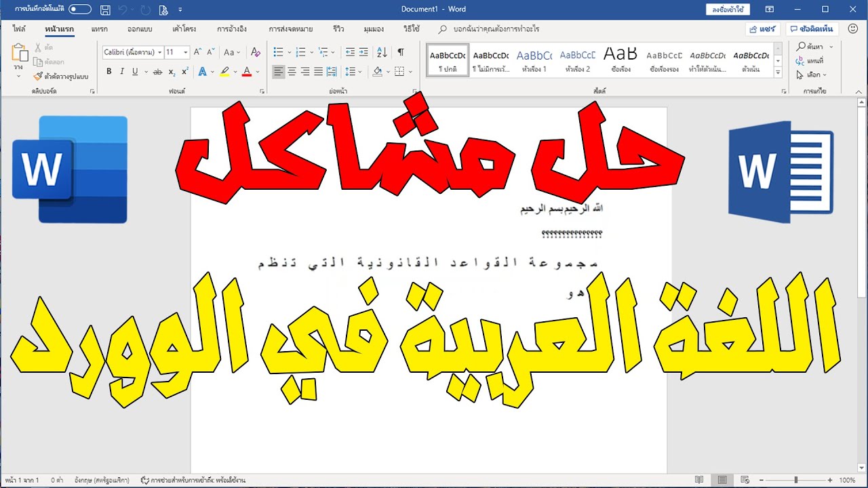Switch to the รีวิว (Review) tab
Screen dimensions: 868x488
[338, 29]
